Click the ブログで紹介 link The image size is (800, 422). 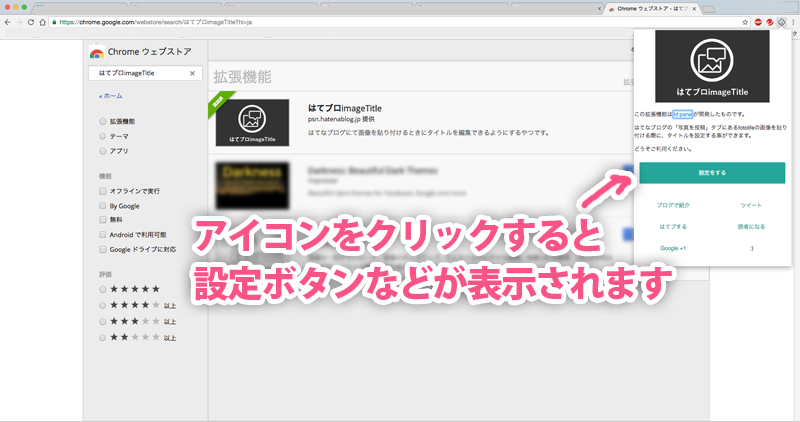pos(673,205)
